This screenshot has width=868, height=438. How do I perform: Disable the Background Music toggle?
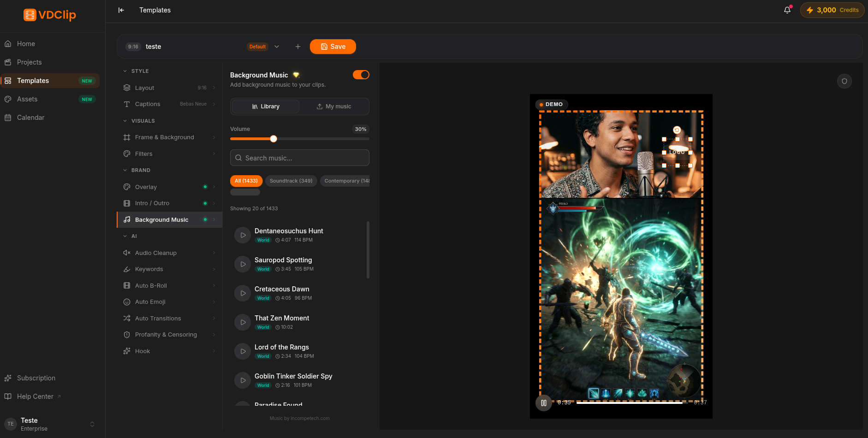pos(361,75)
